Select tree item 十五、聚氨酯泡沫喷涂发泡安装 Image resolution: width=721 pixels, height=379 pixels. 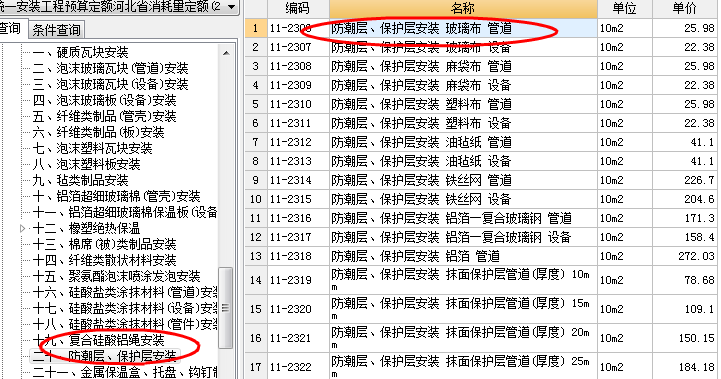[x=116, y=276]
